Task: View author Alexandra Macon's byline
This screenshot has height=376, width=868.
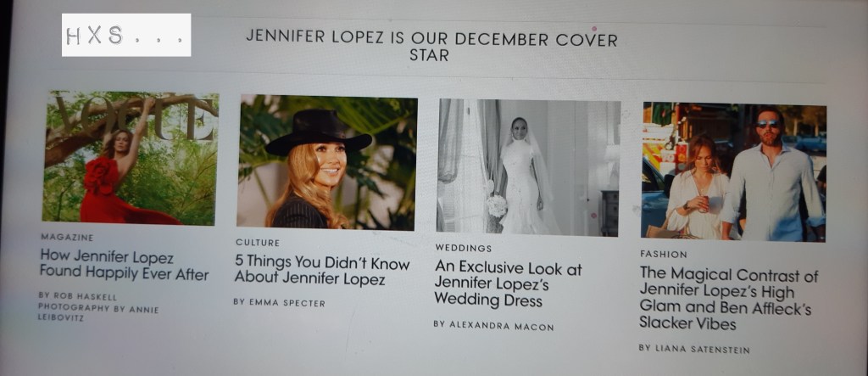Action: [x=493, y=326]
